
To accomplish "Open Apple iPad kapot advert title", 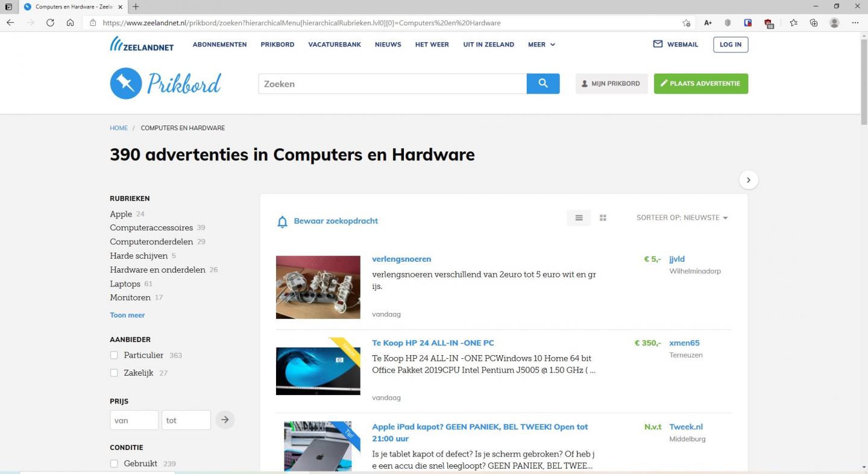I will pos(480,432).
